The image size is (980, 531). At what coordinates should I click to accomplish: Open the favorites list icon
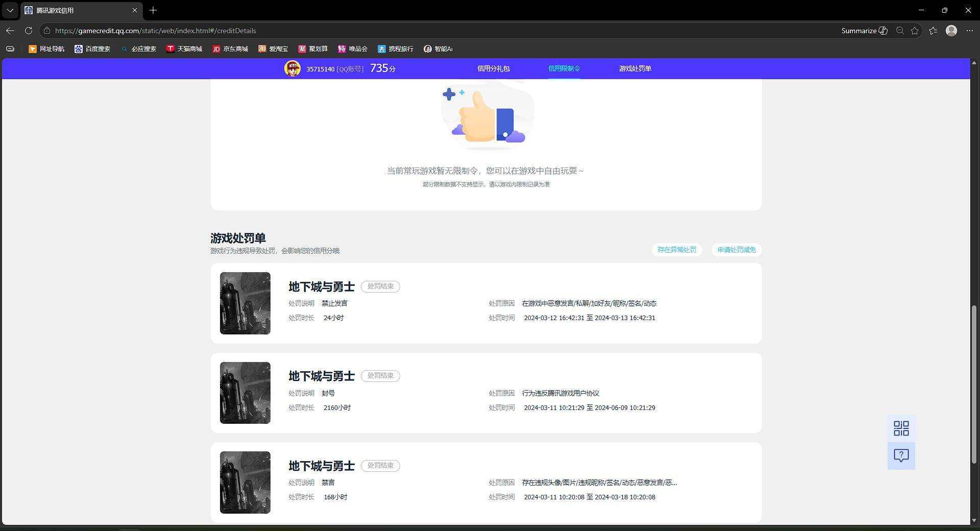click(x=933, y=31)
